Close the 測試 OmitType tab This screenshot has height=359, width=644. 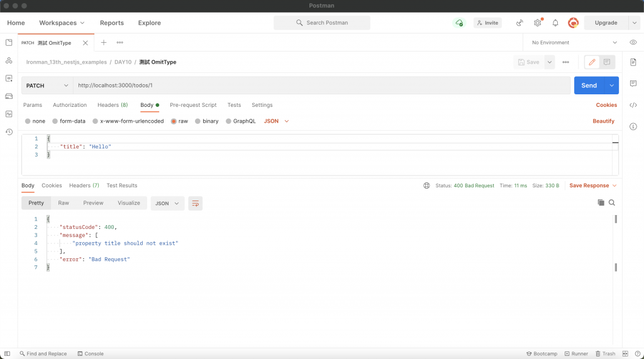(85, 43)
